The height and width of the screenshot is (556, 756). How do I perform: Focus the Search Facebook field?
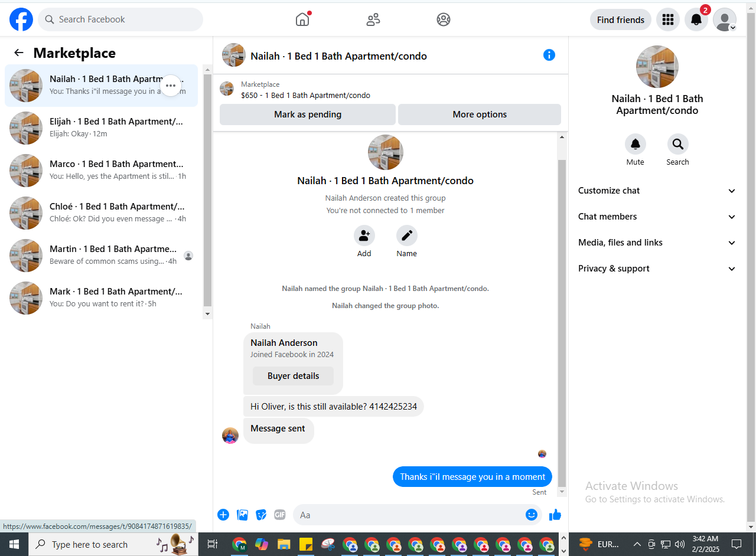tap(120, 19)
